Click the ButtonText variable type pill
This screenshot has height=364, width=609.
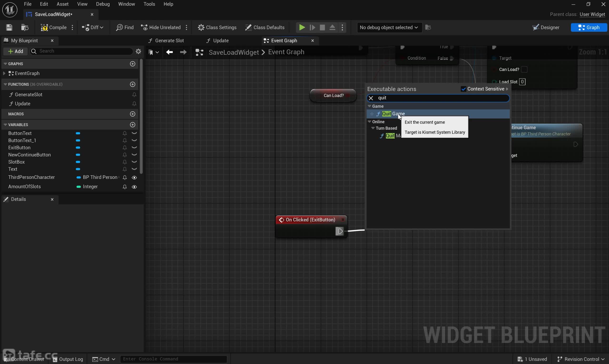[78, 133]
